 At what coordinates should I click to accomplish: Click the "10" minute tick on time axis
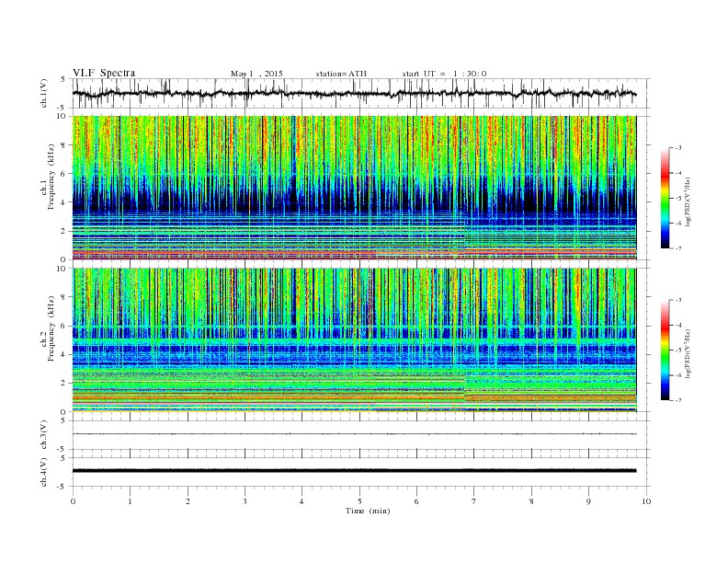point(646,501)
